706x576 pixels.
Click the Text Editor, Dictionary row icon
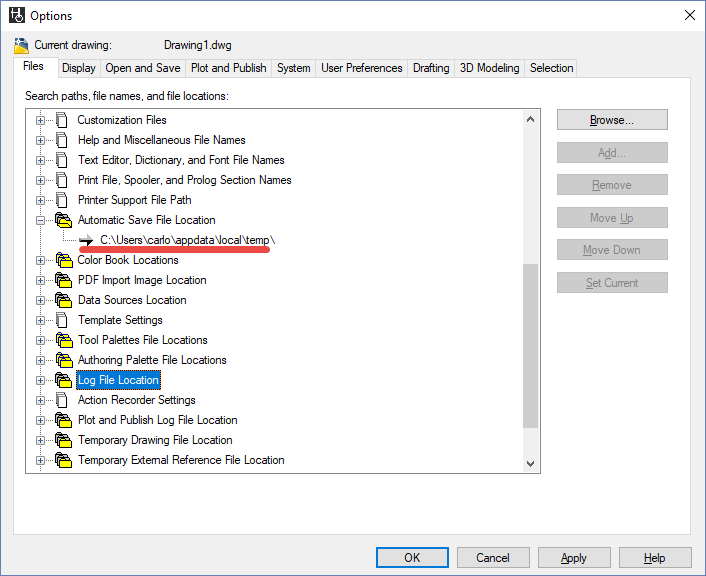click(62, 160)
